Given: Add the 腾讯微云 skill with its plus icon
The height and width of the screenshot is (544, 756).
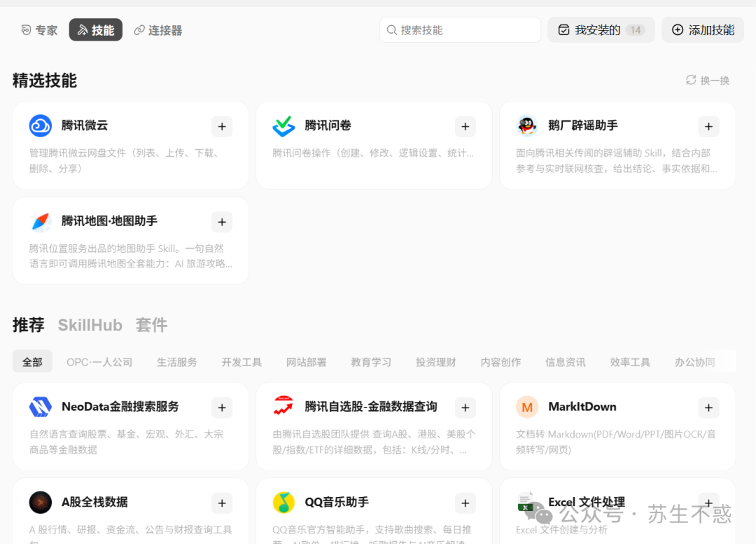Looking at the screenshot, I should pyautogui.click(x=222, y=126).
